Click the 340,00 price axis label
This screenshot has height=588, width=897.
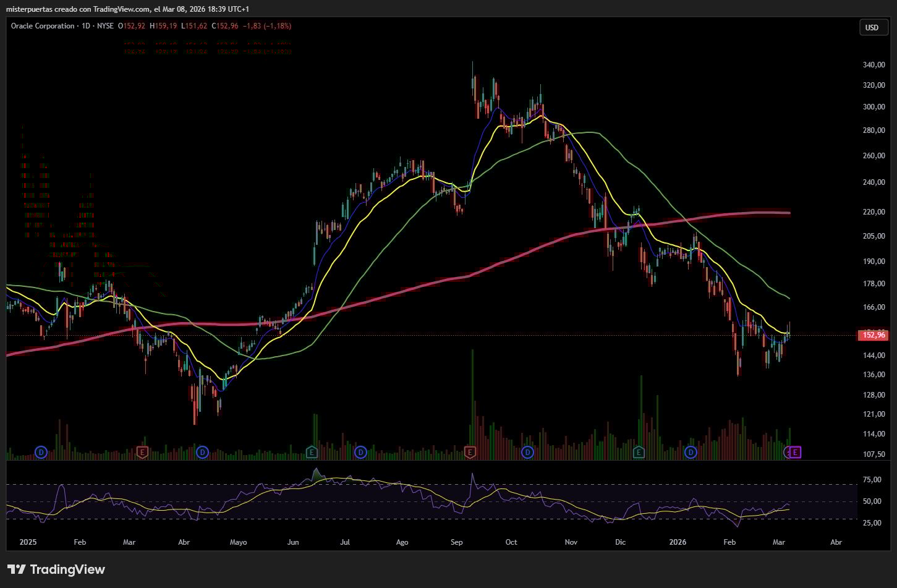(874, 65)
